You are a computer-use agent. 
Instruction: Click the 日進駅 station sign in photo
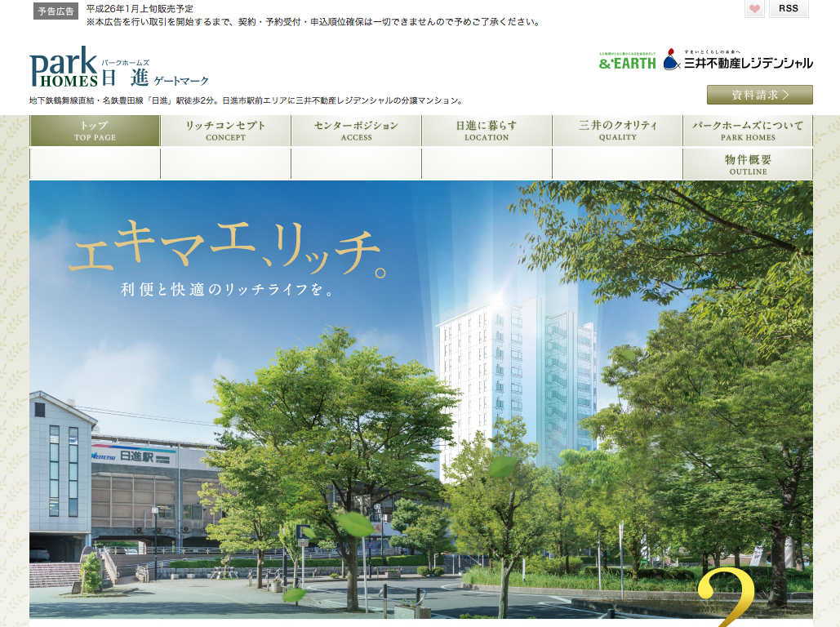click(x=136, y=456)
